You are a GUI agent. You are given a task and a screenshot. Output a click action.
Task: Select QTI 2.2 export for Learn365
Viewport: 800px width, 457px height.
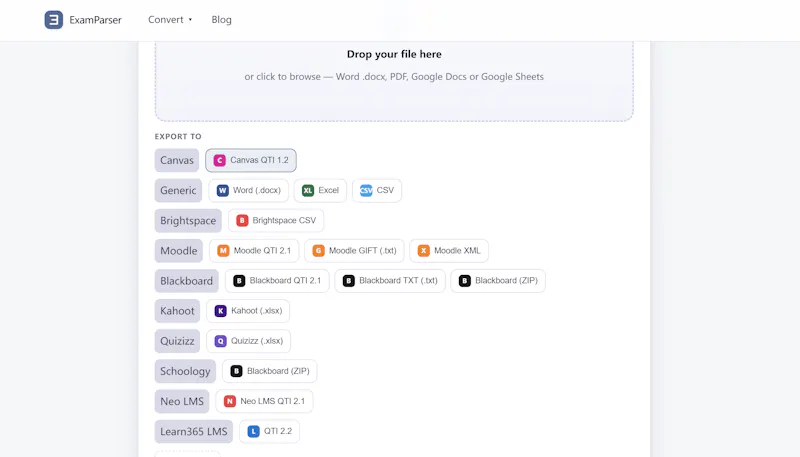(x=269, y=431)
